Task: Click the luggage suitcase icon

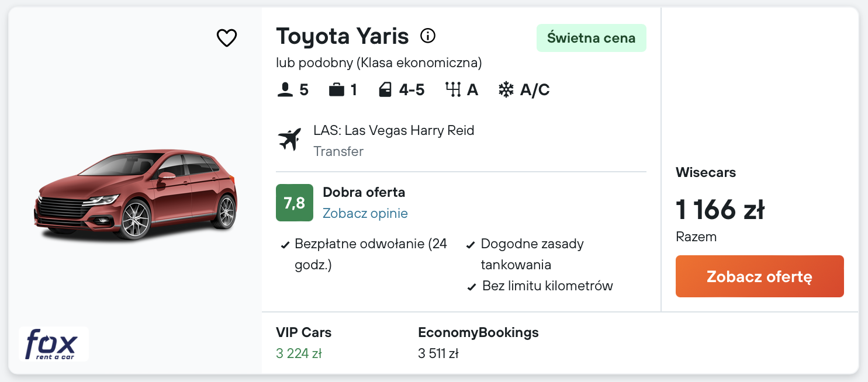Action: pos(336,90)
